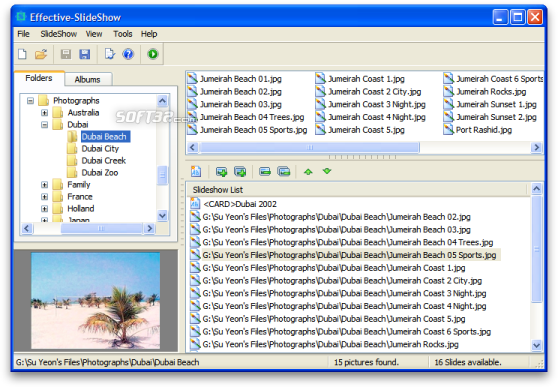Select the Photographs root folder
The height and width of the screenshot is (387, 558).
76,101
